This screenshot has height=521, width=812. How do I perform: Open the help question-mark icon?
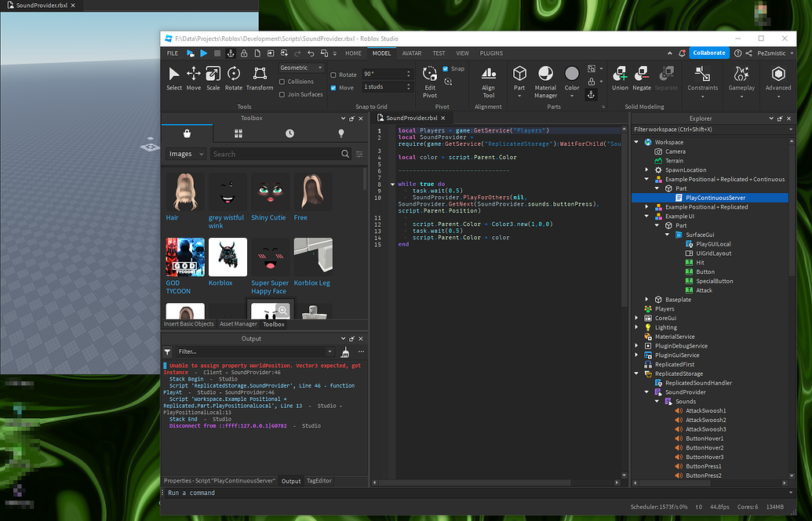click(x=738, y=53)
